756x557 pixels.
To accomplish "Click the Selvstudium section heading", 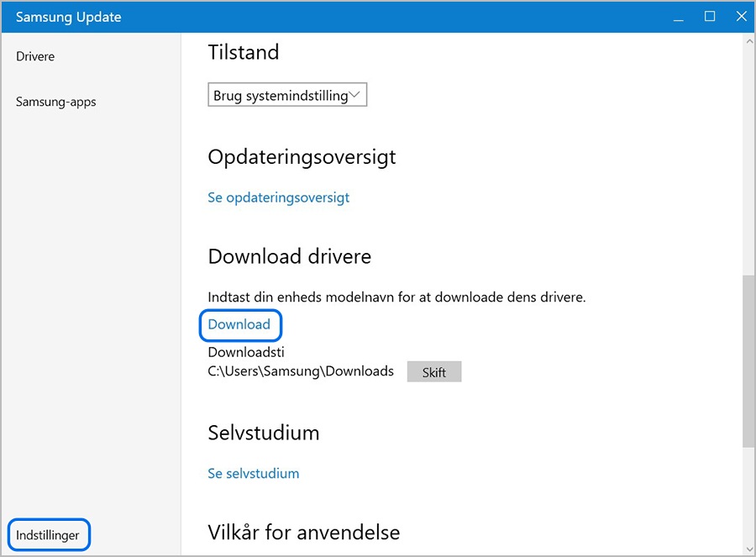I will (263, 434).
